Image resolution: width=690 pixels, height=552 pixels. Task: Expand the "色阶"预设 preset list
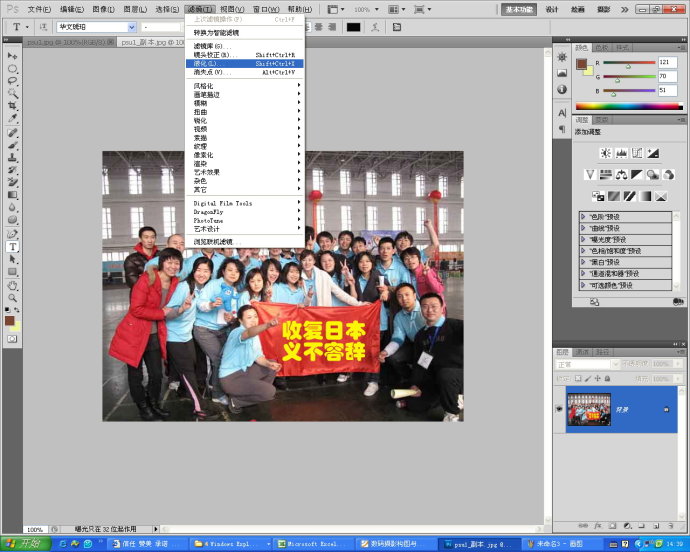[584, 216]
